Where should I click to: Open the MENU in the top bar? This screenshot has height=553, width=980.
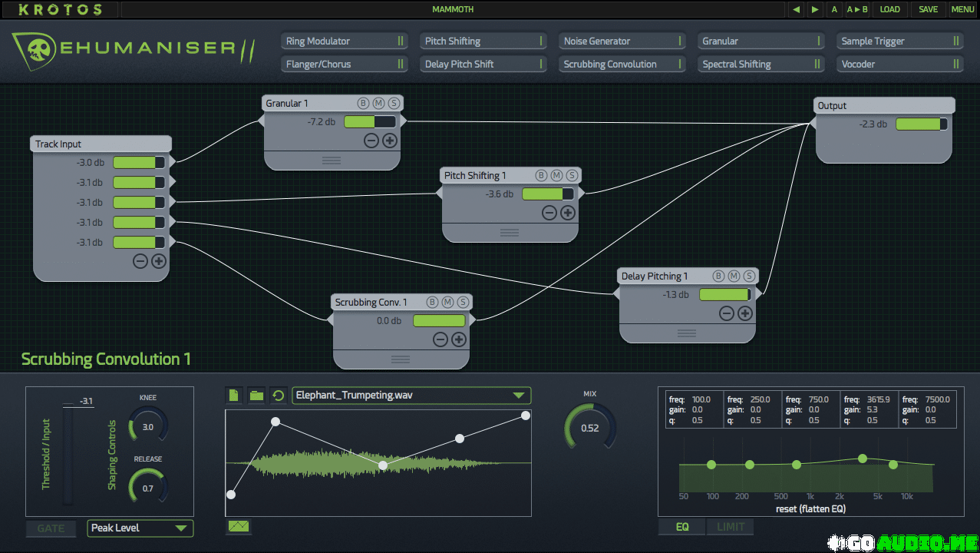pos(963,9)
